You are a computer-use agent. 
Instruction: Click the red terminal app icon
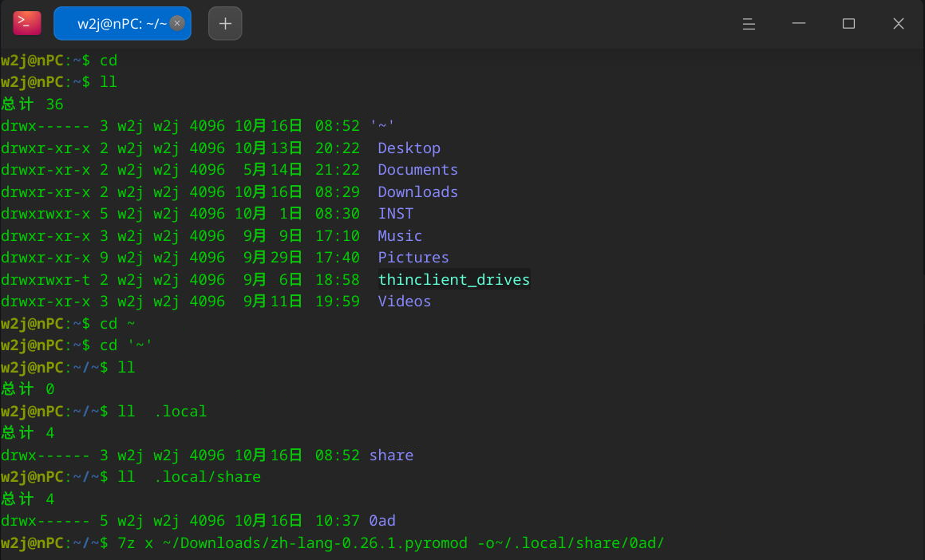[27, 24]
